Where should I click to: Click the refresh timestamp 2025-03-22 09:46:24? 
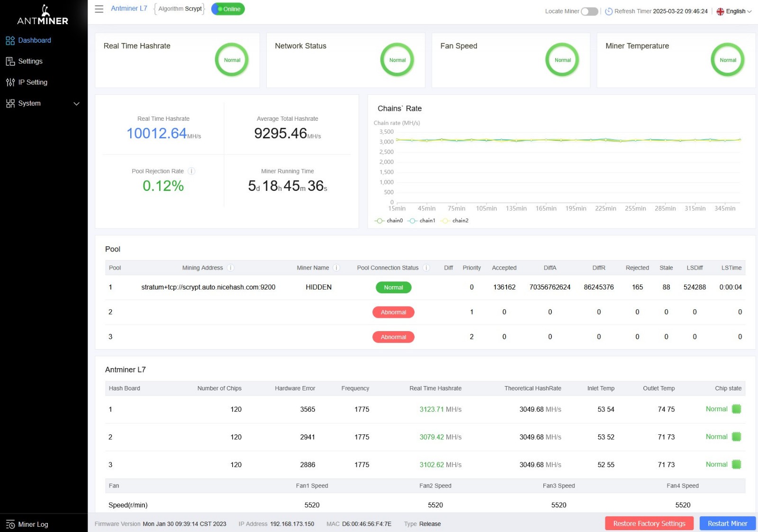(680, 11)
